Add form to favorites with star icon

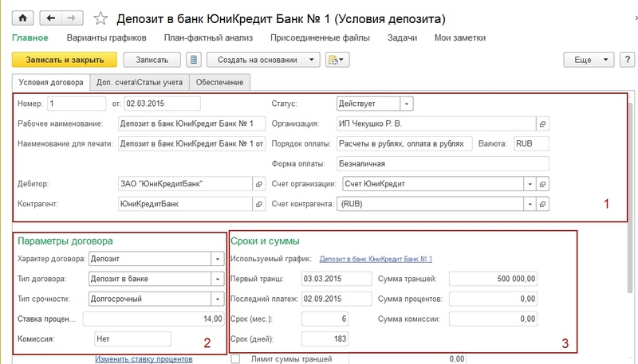100,18
